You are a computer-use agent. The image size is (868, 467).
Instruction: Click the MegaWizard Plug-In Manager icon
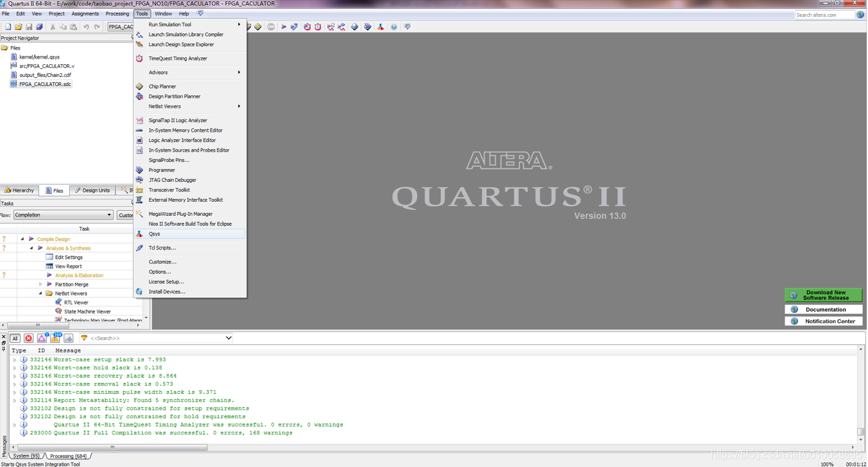click(139, 214)
